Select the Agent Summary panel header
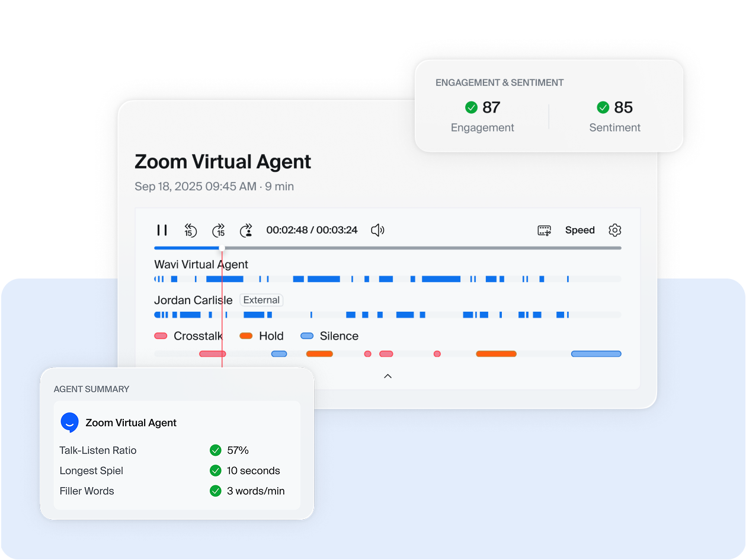The width and height of the screenshot is (746, 560). click(x=92, y=389)
